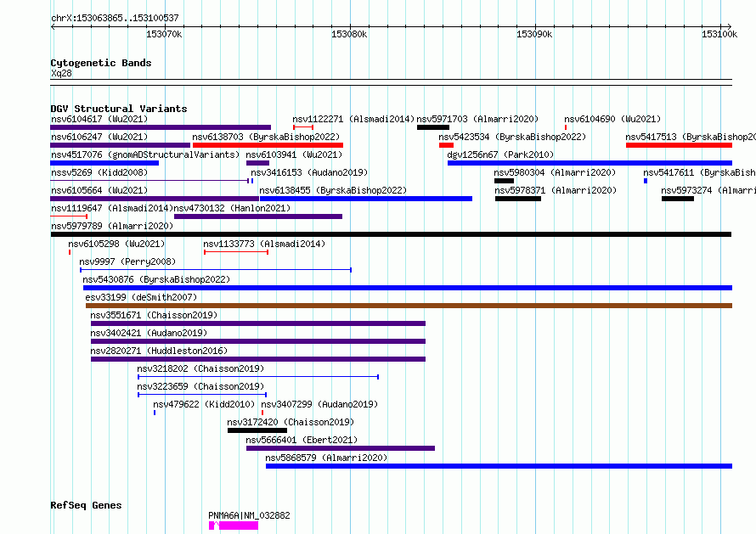
Task: Click the 153090k ruler tick label
Action: pyautogui.click(x=534, y=34)
